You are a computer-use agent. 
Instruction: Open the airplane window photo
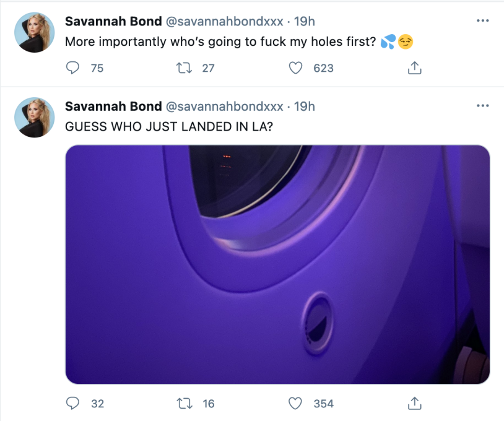pos(277,264)
